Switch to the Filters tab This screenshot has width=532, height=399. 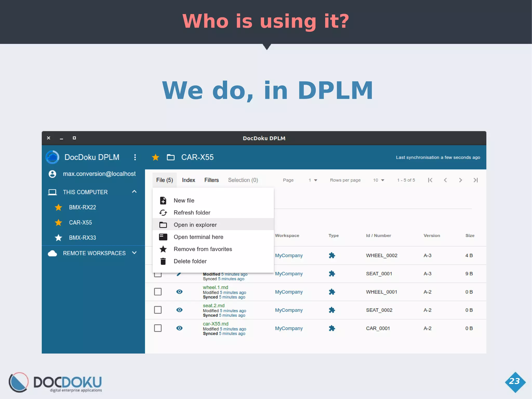[211, 180]
